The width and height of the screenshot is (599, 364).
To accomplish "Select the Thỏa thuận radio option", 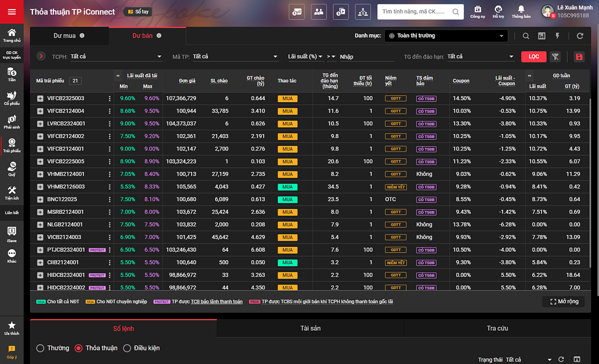I will [x=78, y=348].
